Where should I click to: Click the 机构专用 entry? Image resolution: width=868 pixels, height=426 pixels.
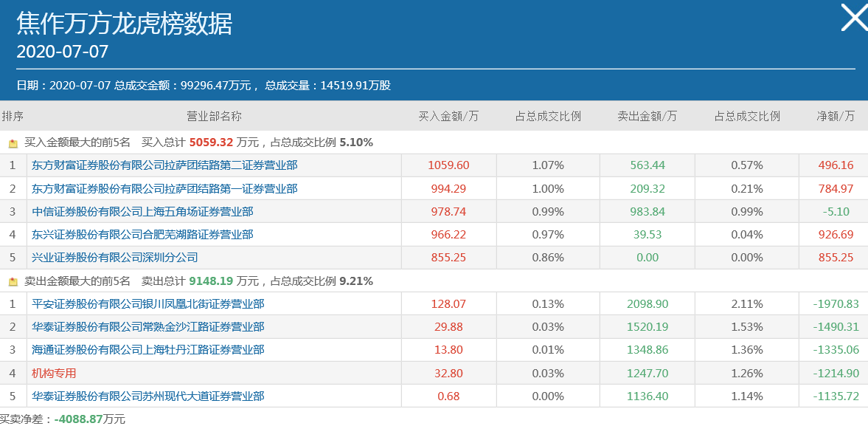pos(54,374)
